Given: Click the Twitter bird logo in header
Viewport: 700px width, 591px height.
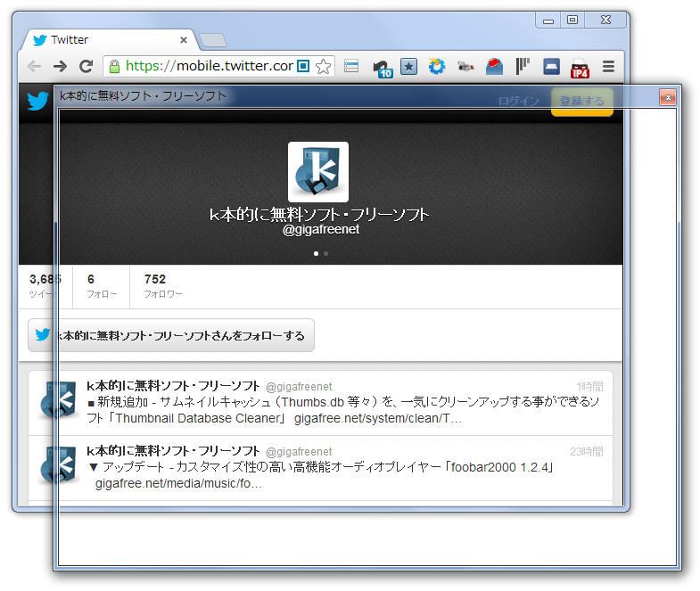Looking at the screenshot, I should pos(37,101).
